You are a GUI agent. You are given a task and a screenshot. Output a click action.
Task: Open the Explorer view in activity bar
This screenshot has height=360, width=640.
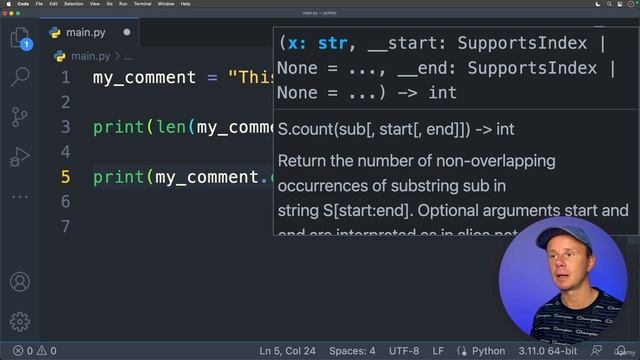(20, 38)
